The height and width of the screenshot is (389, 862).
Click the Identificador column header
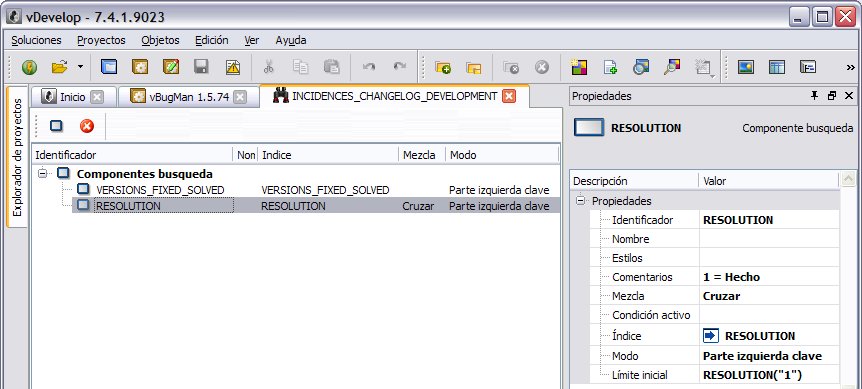click(132, 155)
